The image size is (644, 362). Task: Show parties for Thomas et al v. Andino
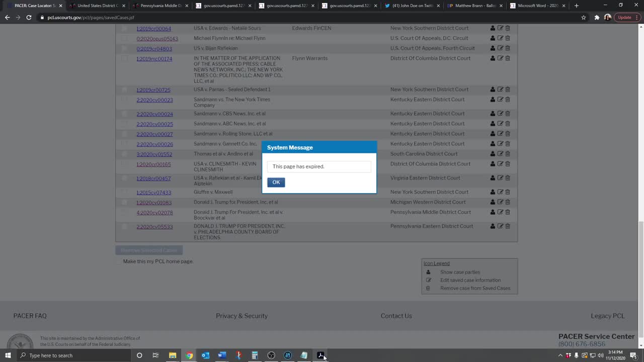click(x=493, y=154)
